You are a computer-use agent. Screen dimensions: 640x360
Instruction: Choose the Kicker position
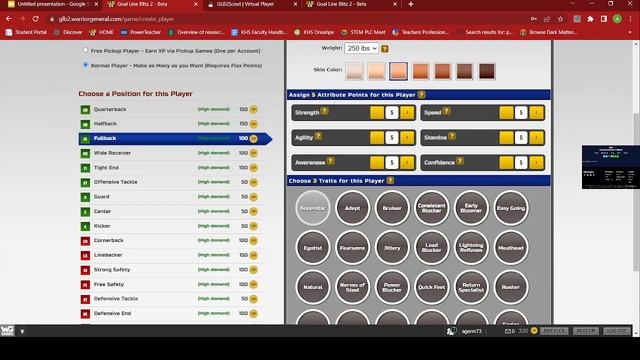coord(171,226)
